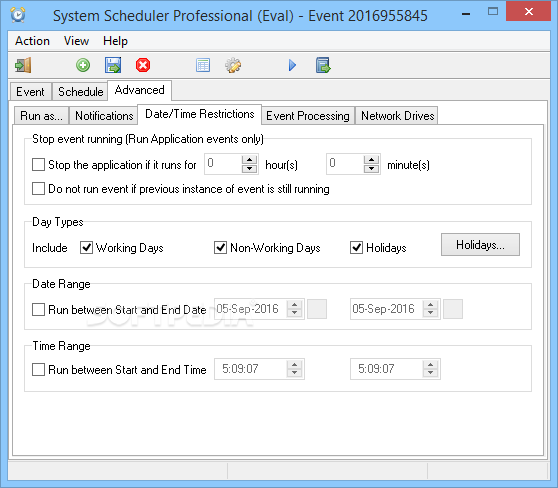Click the end date field showing 05-Sep-2016
558x488 pixels.
(x=387, y=309)
